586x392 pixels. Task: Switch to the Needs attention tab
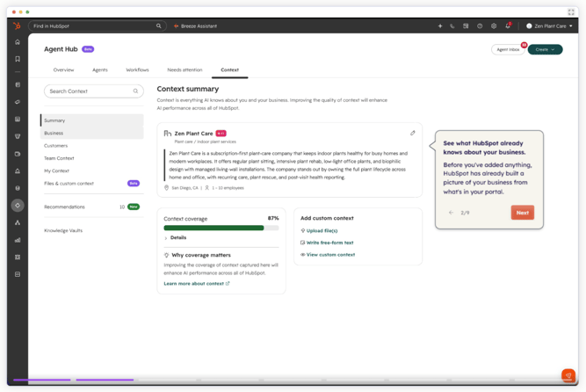click(184, 70)
